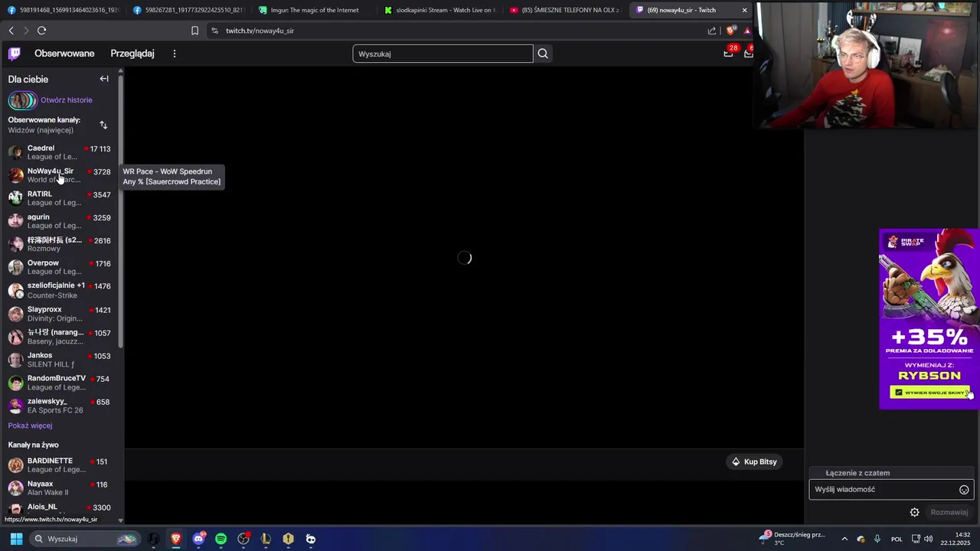Image resolution: width=980 pixels, height=551 pixels.
Task: Open Slayproxx channel avatar
Action: pos(15,314)
